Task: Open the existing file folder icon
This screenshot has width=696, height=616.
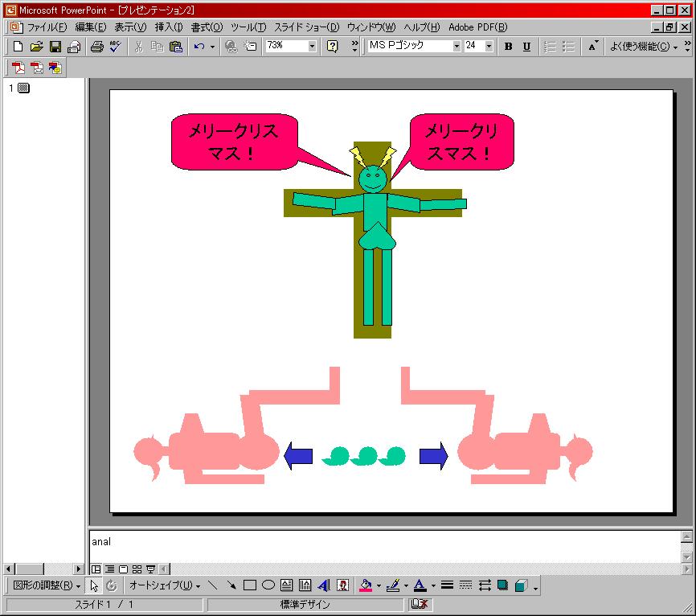Action: pyautogui.click(x=36, y=47)
